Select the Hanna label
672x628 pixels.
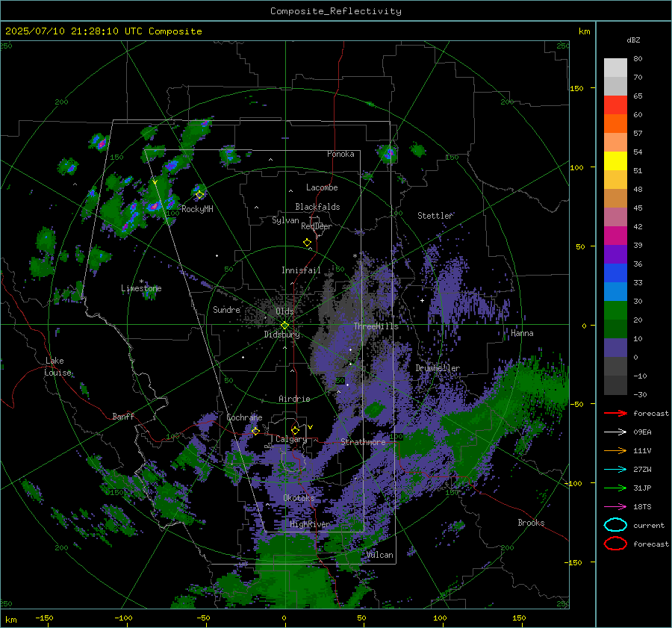click(x=522, y=333)
